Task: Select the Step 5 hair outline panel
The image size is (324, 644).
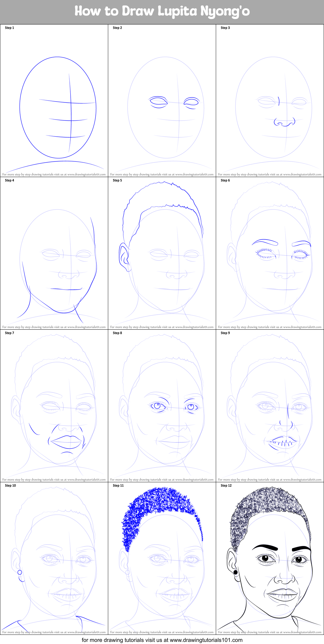Action: point(162,253)
